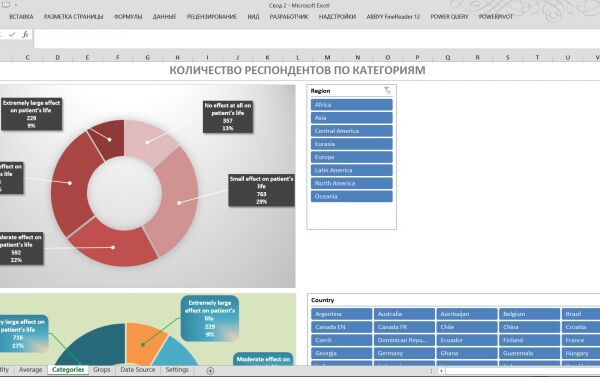
Task: Select China in Country slicer
Action: pyautogui.click(x=530, y=327)
